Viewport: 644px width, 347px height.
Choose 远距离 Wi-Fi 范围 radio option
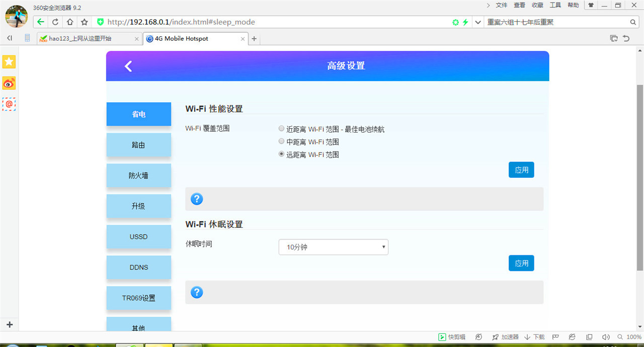pos(281,154)
